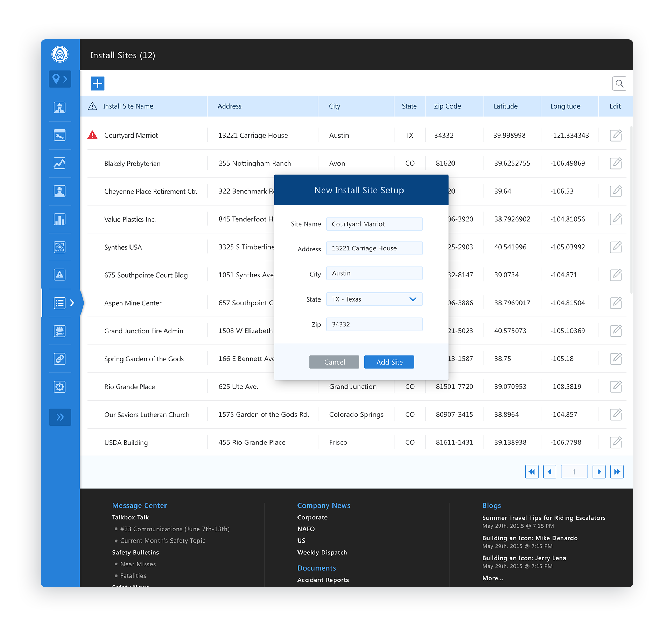Open the bar chart reports sidebar icon
This screenshot has height=628, width=672.
(x=60, y=219)
